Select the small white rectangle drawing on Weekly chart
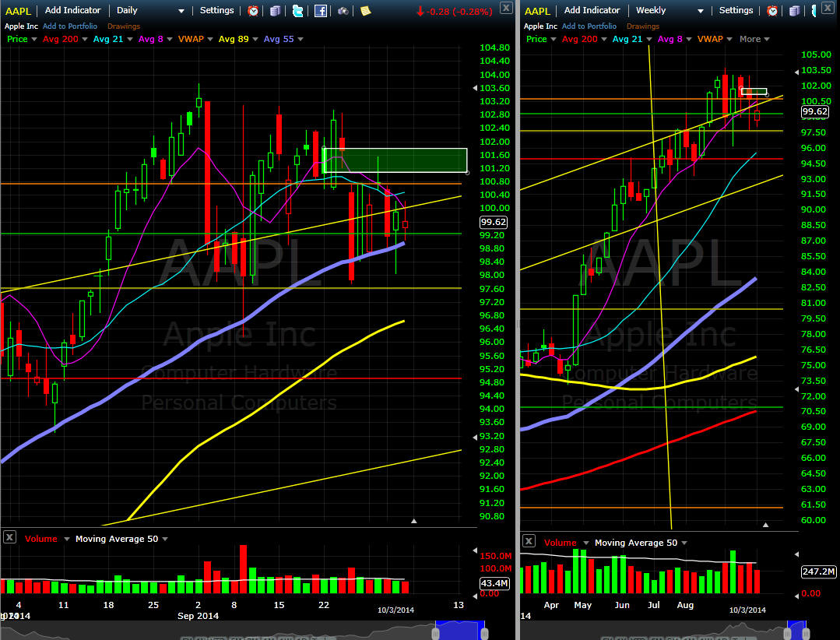Screen dimensions: 840x640 pyautogui.click(x=754, y=92)
